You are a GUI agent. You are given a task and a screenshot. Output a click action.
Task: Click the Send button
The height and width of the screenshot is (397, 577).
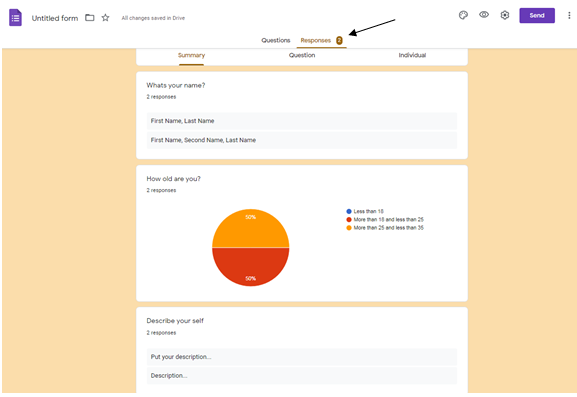[537, 15]
